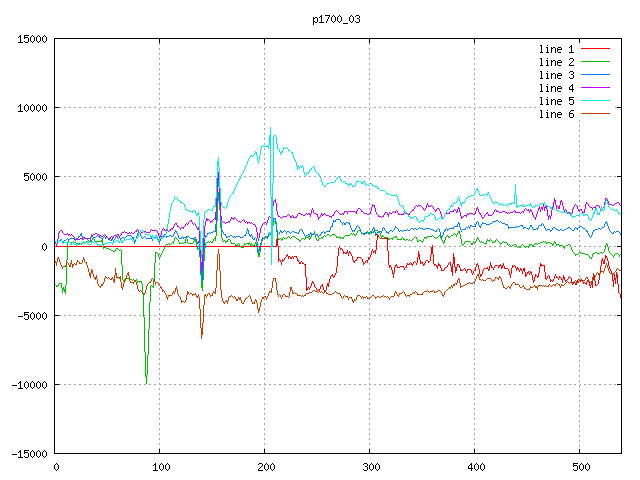
Task: Click the 15000 y-axis tick label
Action: (31, 39)
